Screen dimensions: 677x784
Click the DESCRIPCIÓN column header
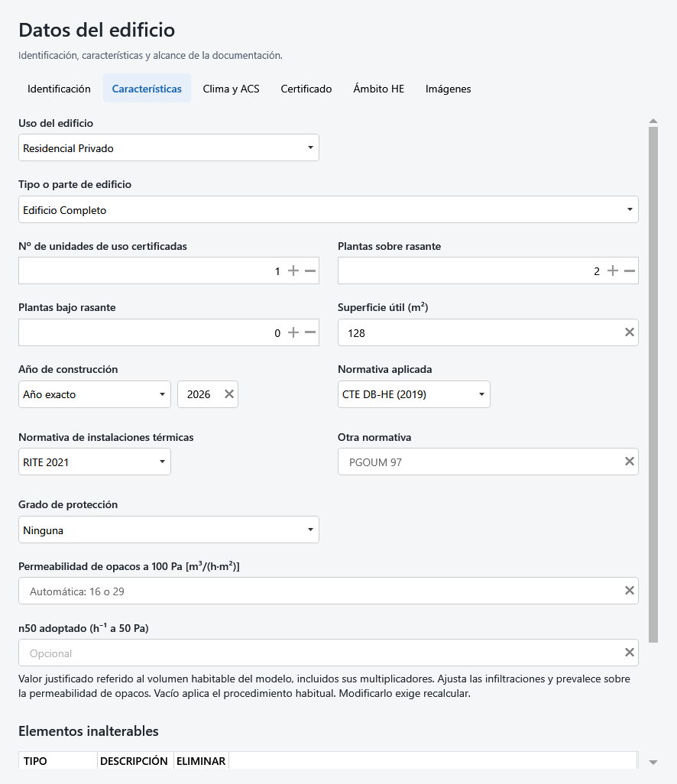tap(135, 760)
